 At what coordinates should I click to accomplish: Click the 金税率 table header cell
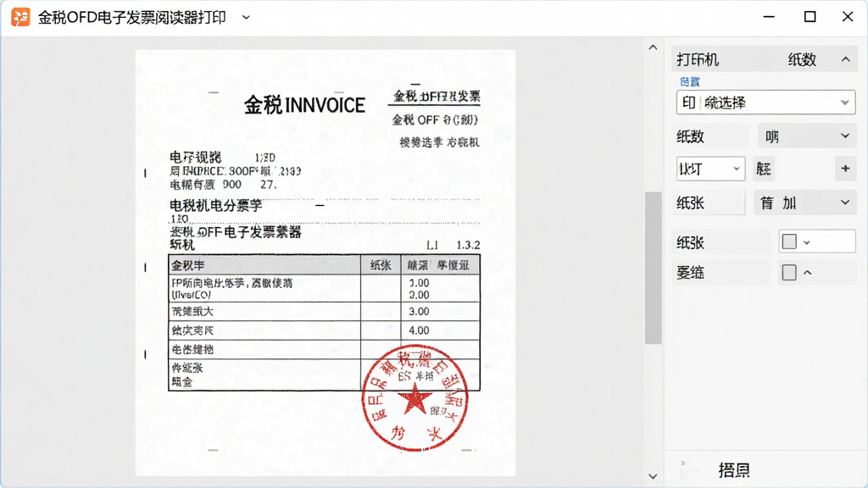pos(264,265)
